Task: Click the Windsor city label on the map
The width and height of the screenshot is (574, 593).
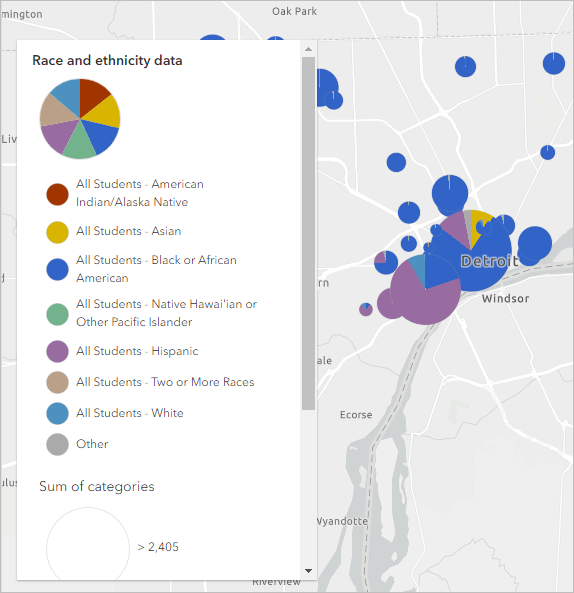Action: click(x=506, y=298)
